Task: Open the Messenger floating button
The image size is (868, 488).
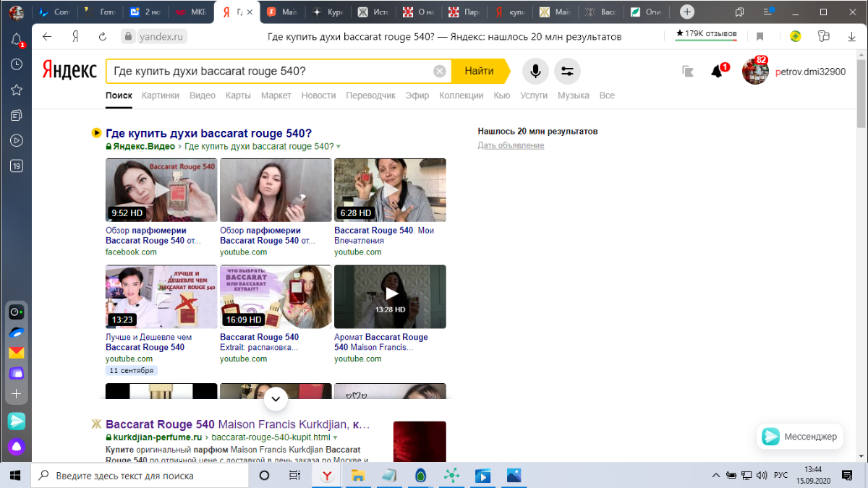Action: (800, 437)
